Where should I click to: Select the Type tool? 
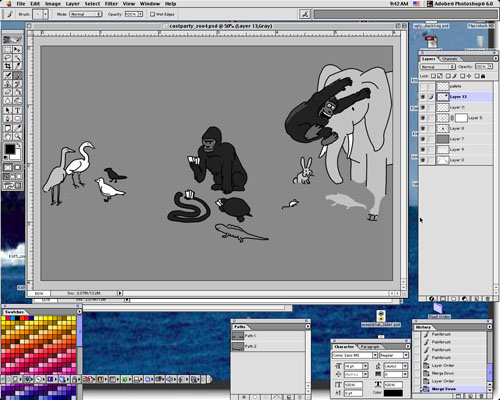pos(18,110)
